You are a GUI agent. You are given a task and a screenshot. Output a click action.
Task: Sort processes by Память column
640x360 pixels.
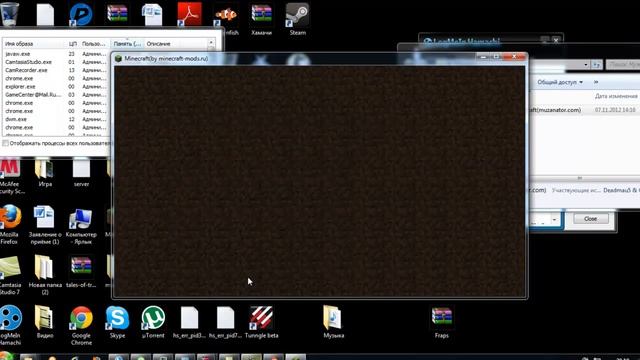pos(127,44)
